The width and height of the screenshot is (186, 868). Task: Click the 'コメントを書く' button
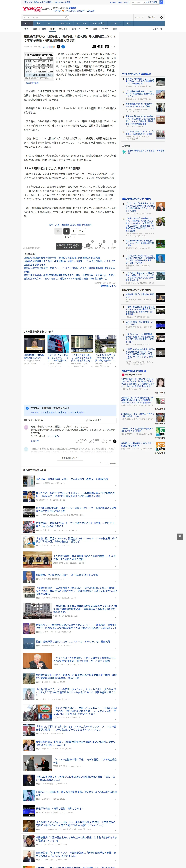tap(93, 421)
